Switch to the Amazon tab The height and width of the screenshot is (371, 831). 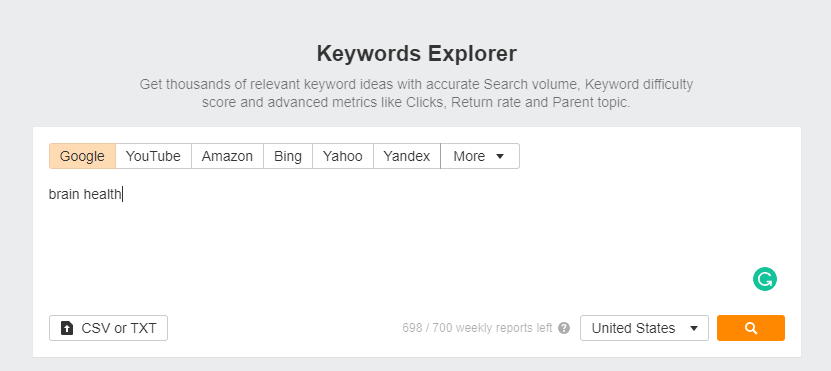[227, 156]
